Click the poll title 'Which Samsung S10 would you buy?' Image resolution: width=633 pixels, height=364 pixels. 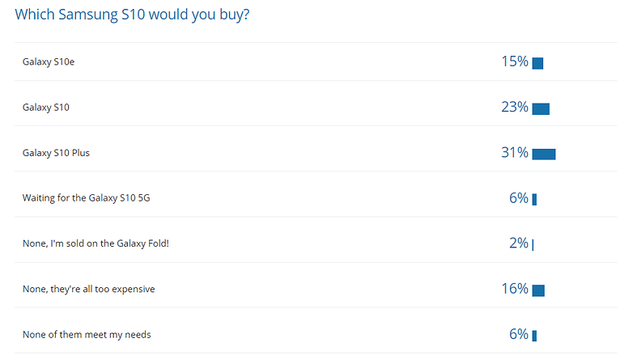(132, 15)
